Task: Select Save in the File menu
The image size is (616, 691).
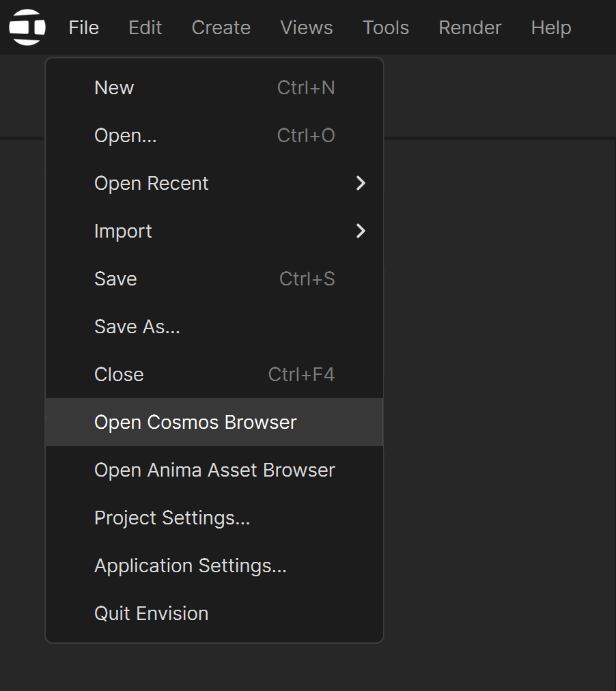Action: coord(214,279)
